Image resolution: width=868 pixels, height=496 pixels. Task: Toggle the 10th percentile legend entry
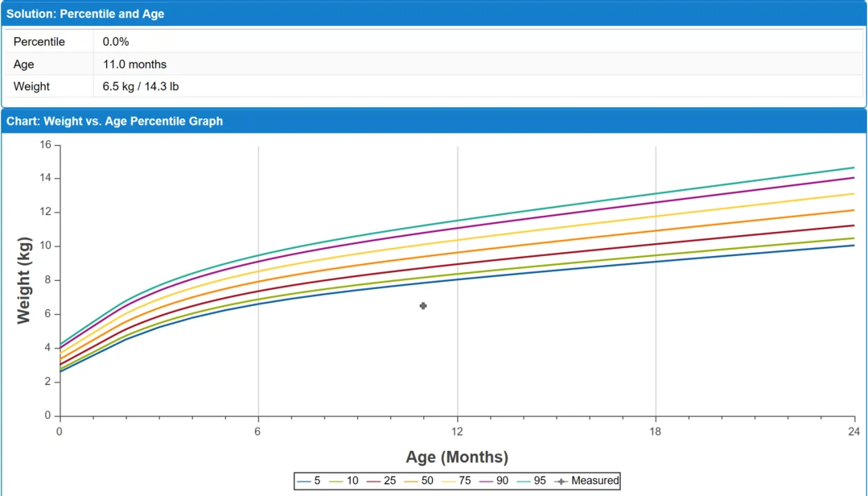click(x=343, y=481)
